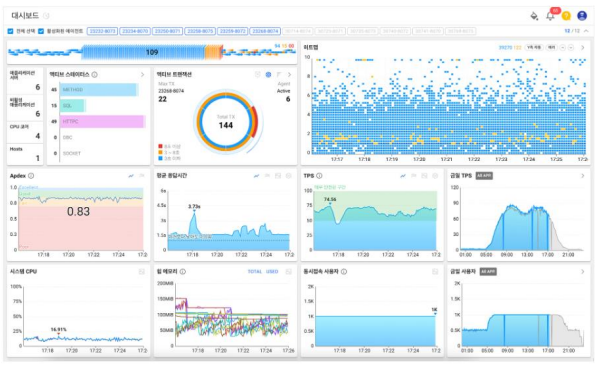Viewport: 598px width, 366px height.
Task: Click the second chart icon in Apdex panel
Action: [x=142, y=176]
